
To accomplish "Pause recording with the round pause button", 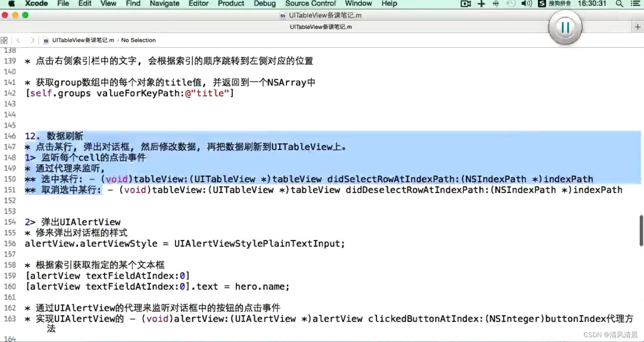I will pyautogui.click(x=565, y=27).
